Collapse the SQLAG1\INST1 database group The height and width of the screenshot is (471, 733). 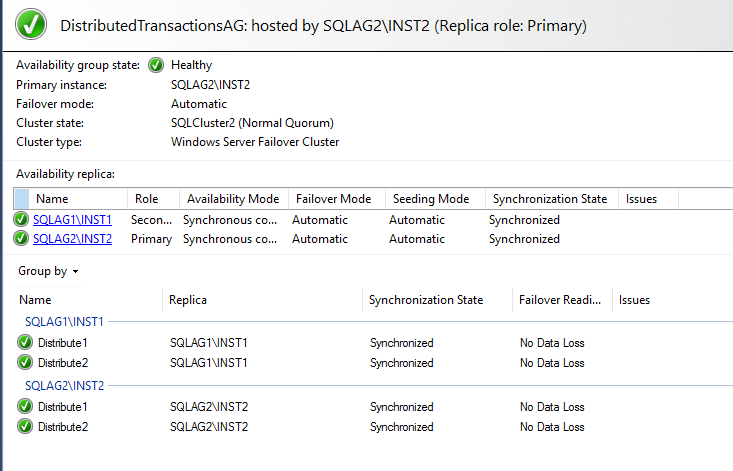point(64,322)
